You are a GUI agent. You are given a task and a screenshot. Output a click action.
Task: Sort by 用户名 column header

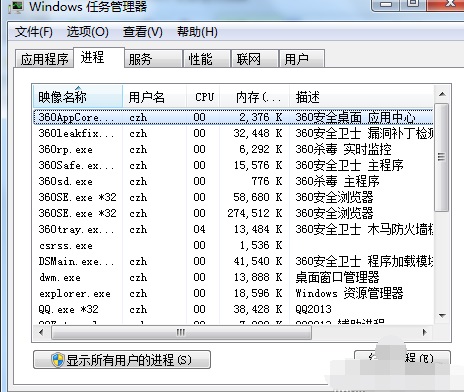tap(154, 97)
